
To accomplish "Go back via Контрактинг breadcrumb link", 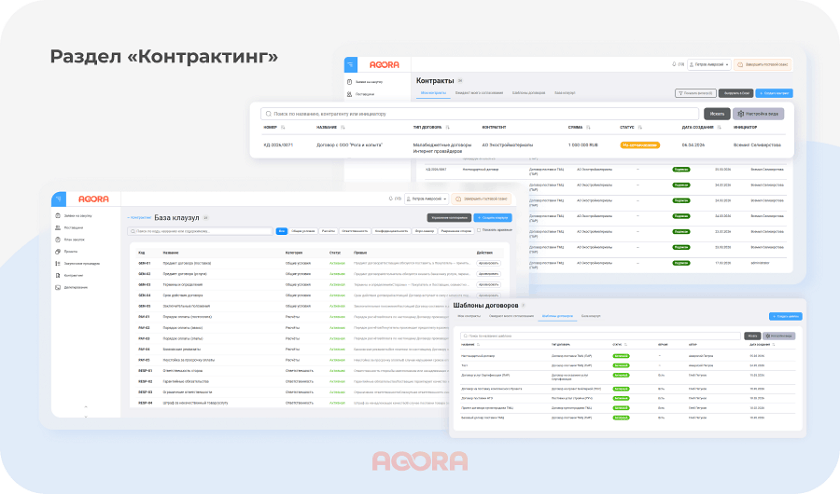I will tap(139, 218).
